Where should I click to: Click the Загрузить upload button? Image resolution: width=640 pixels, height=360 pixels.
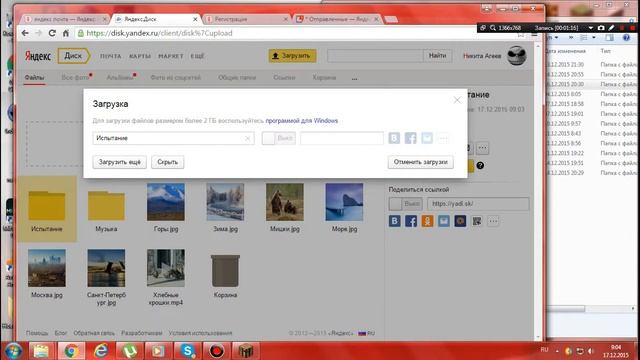tap(292, 56)
